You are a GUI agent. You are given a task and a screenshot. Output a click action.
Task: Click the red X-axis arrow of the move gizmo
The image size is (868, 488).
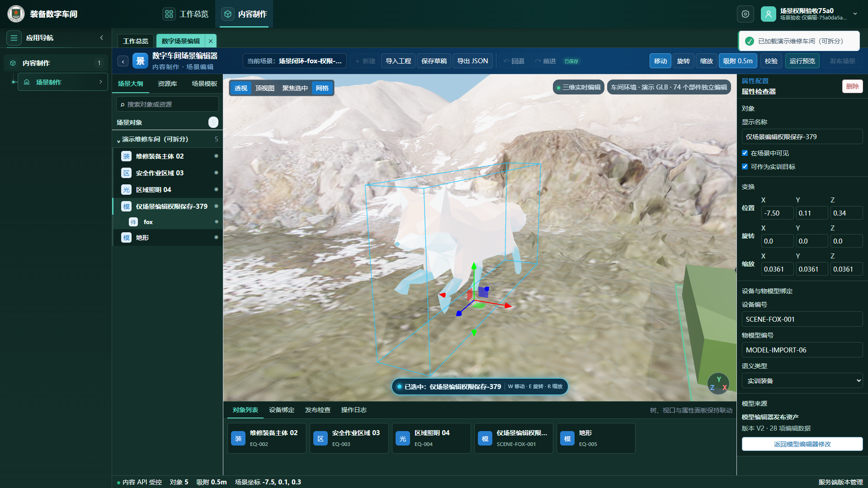click(508, 306)
